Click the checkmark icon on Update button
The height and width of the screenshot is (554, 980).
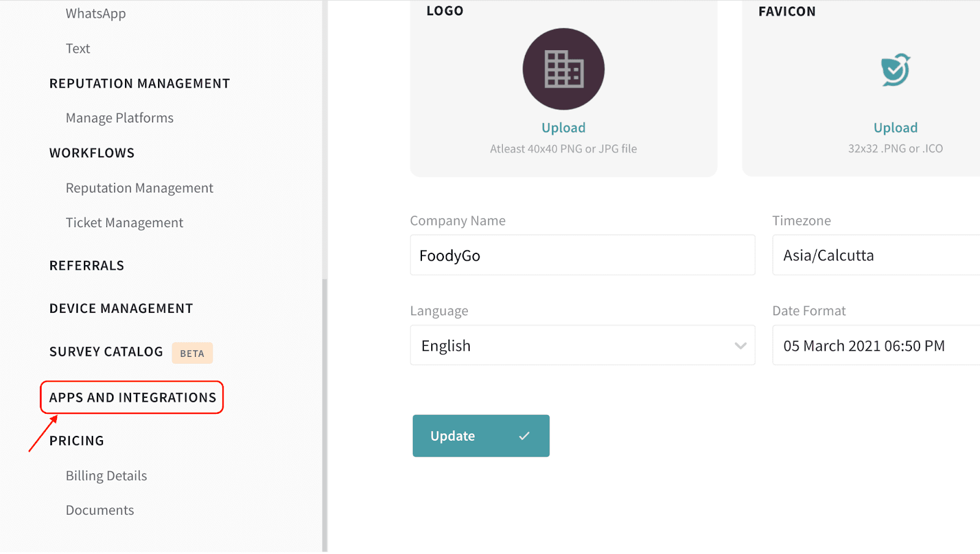[x=524, y=436]
